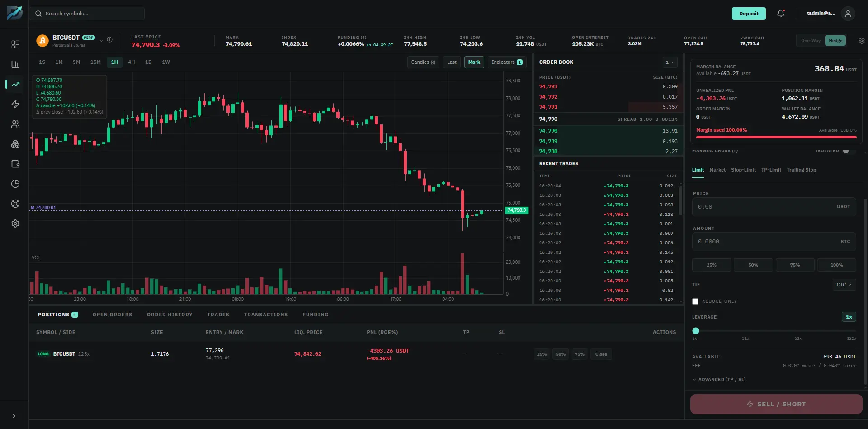Open the Open Orders tab
Viewport: 868px width, 429px height.
[x=113, y=315]
